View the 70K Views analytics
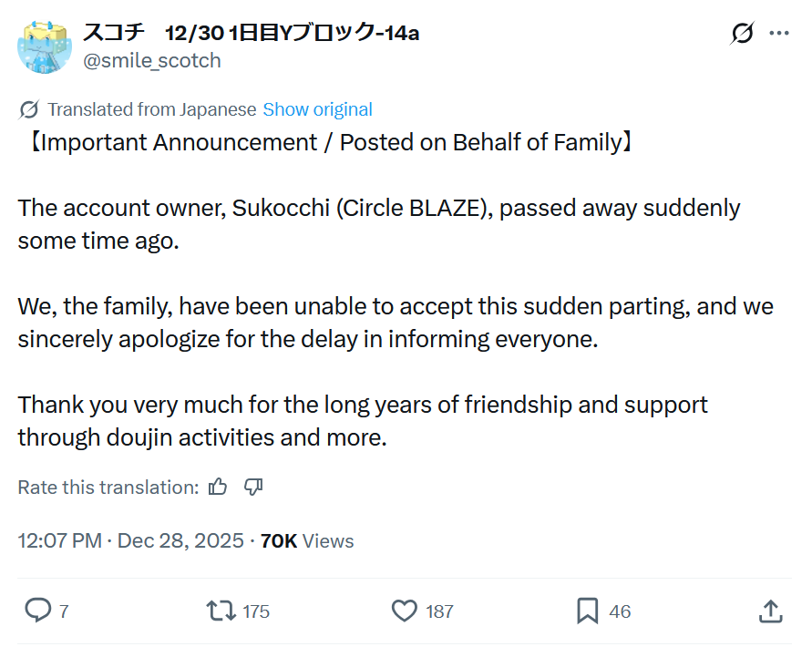 [x=308, y=540]
